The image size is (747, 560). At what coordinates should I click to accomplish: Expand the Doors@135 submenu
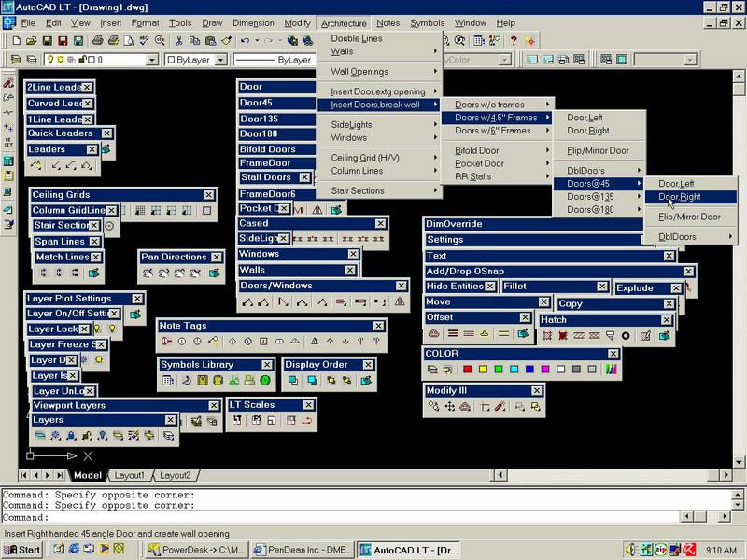click(599, 197)
